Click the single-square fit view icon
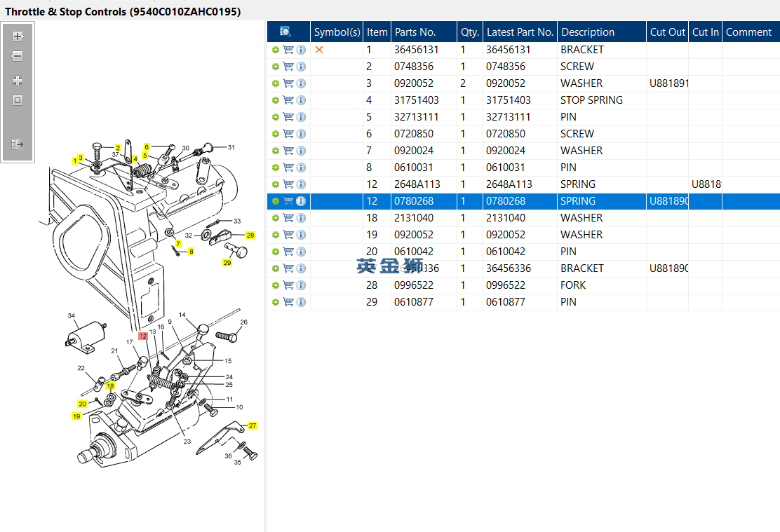Image resolution: width=780 pixels, height=532 pixels. [18, 100]
